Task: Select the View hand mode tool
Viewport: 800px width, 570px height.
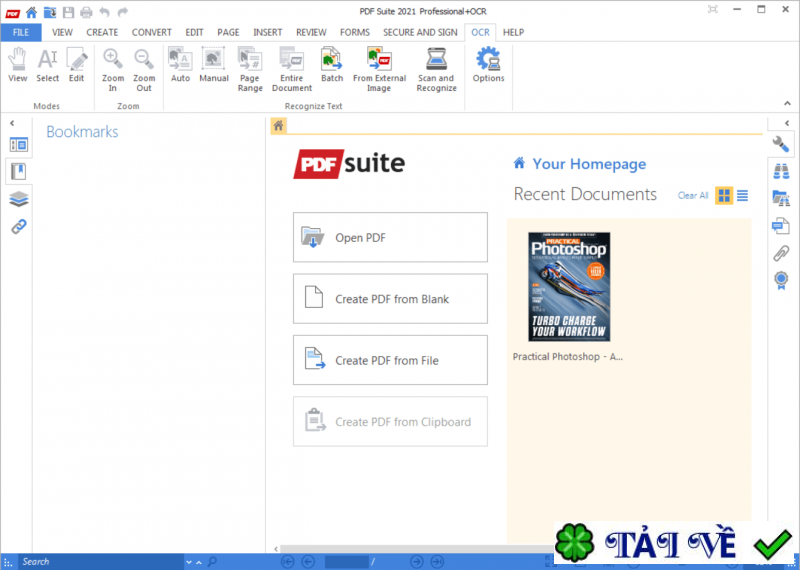Action: click(x=17, y=65)
